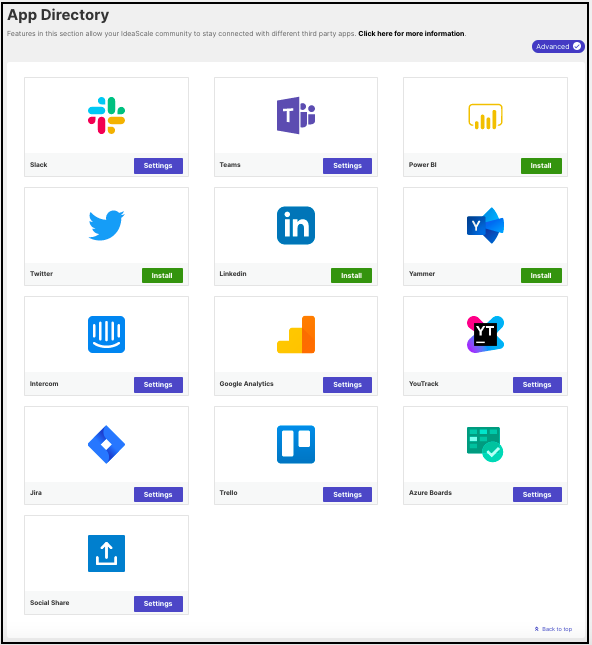Click the Intercom logo icon
The height and width of the screenshot is (645, 592).
[106, 334]
